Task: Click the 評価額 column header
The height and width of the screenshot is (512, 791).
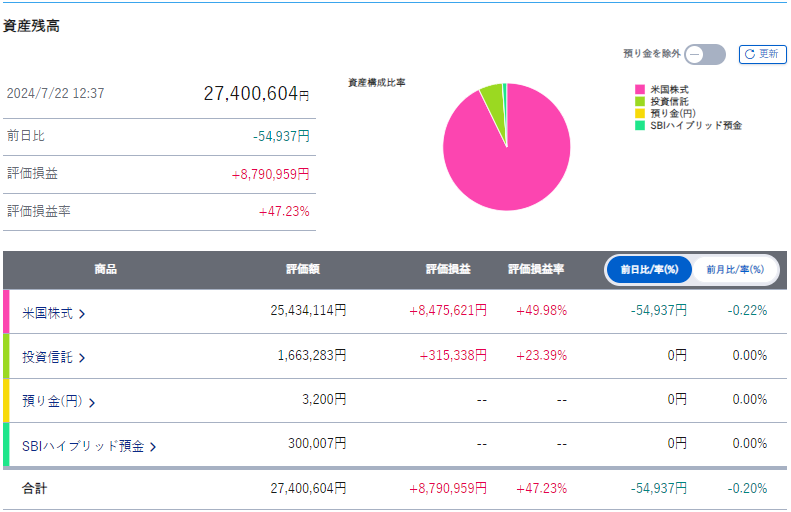Action: pos(303,270)
